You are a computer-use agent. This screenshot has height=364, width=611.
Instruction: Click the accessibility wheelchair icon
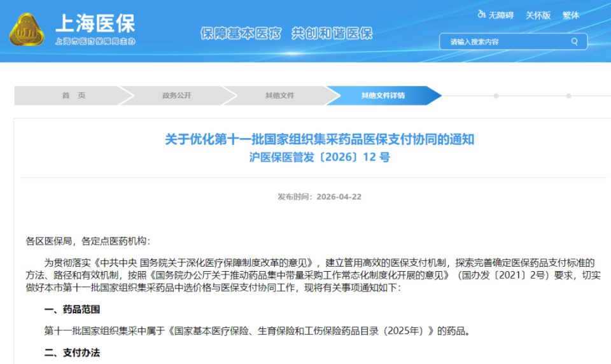tap(482, 15)
